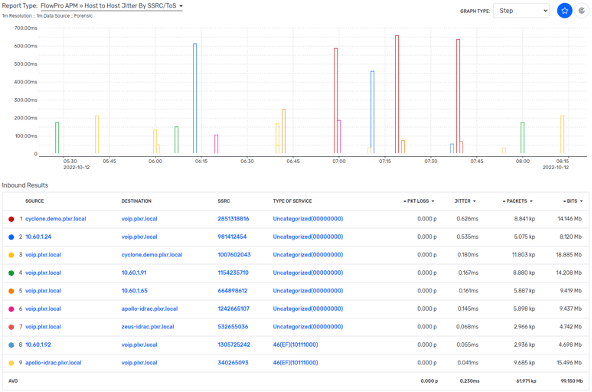Sort by the Packets column header
Viewport: 592px width, 392px height.
[x=517, y=201]
